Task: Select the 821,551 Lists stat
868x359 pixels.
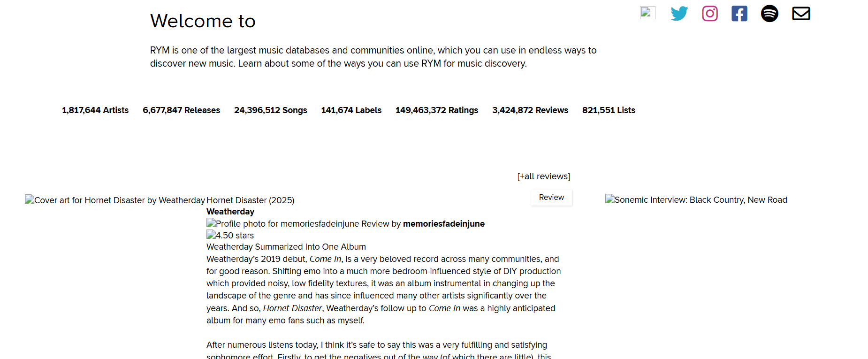Action: (609, 110)
